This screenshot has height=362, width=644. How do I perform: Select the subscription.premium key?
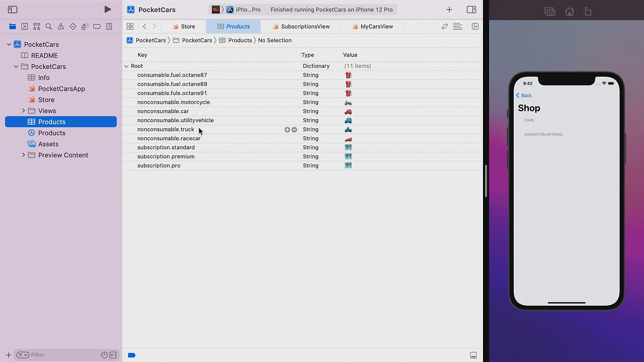coord(166,156)
